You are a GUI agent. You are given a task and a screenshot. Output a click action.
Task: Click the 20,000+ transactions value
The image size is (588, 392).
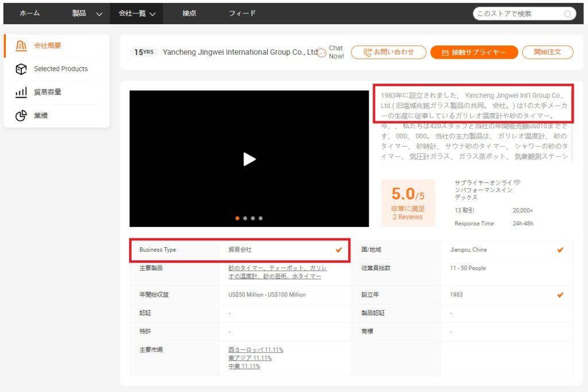pyautogui.click(x=523, y=210)
